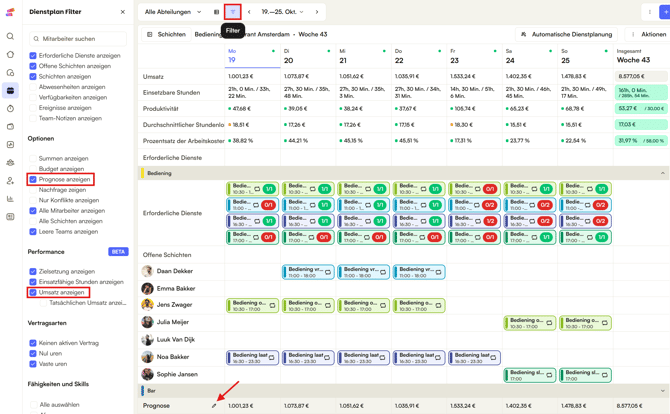670x414 pixels.
Task: Select Woche 43 total column header
Action: 641,56
